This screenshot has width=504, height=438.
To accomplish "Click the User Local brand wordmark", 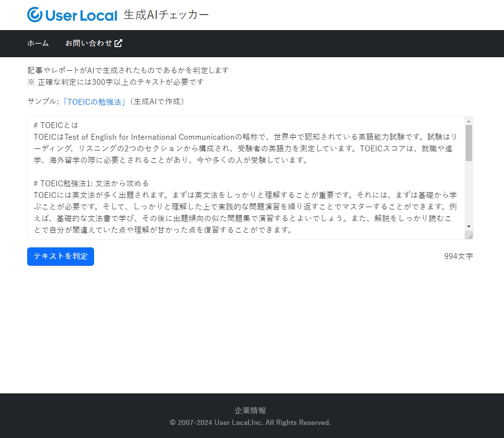I will click(x=81, y=16).
